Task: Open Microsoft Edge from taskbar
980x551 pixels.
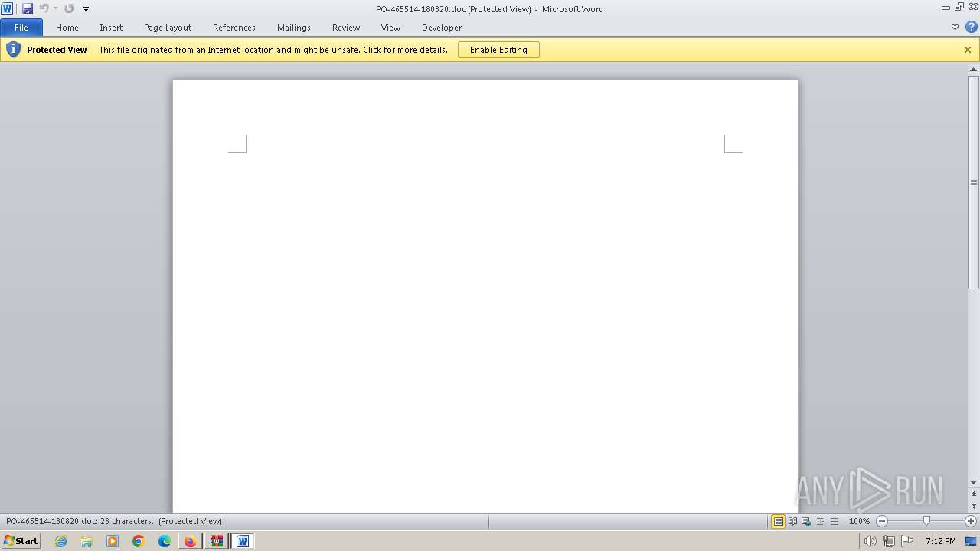Action: click(165, 541)
